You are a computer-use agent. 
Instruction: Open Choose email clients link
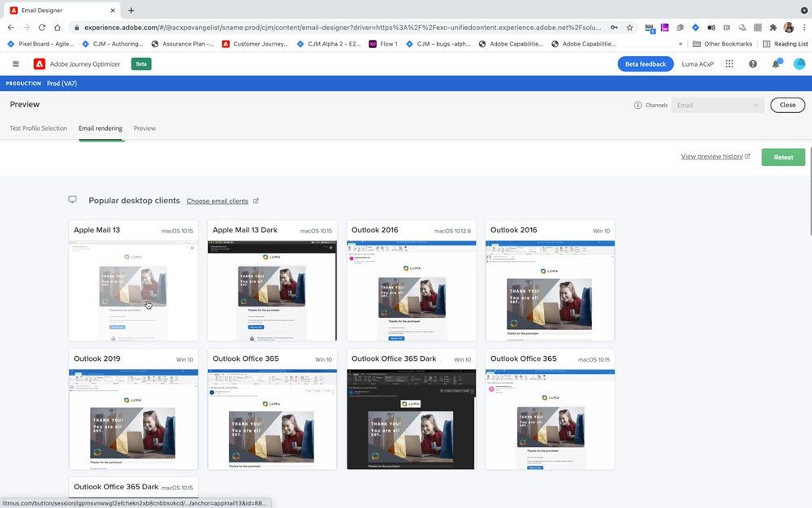point(217,201)
